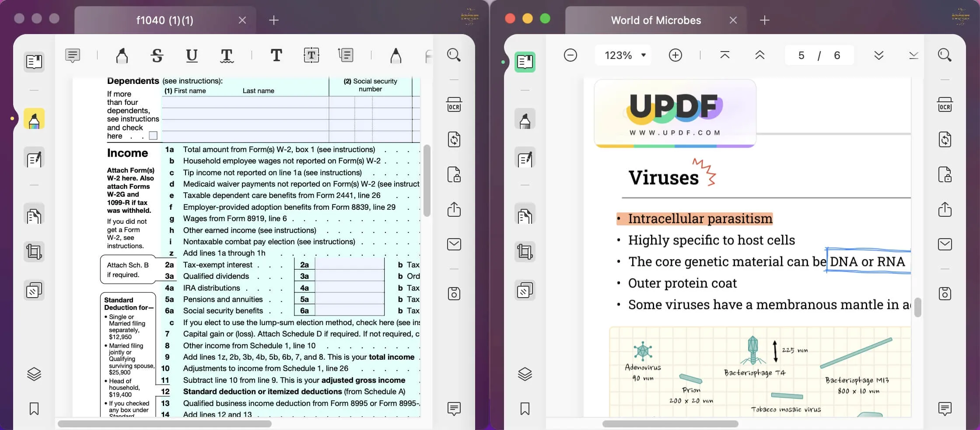Share the f1040 document
Image resolution: width=980 pixels, height=430 pixels.
click(454, 209)
